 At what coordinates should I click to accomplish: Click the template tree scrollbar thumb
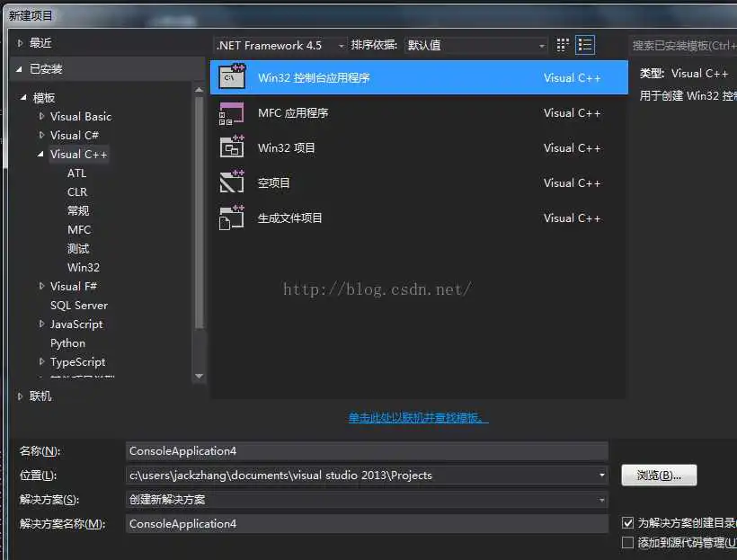pos(199,212)
